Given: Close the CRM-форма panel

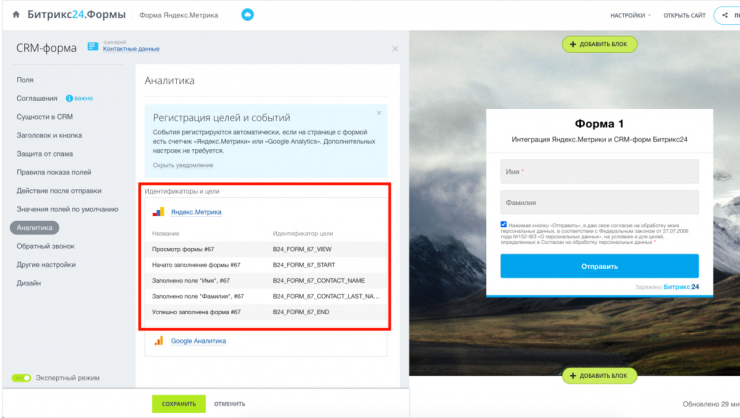Looking at the screenshot, I should point(395,49).
